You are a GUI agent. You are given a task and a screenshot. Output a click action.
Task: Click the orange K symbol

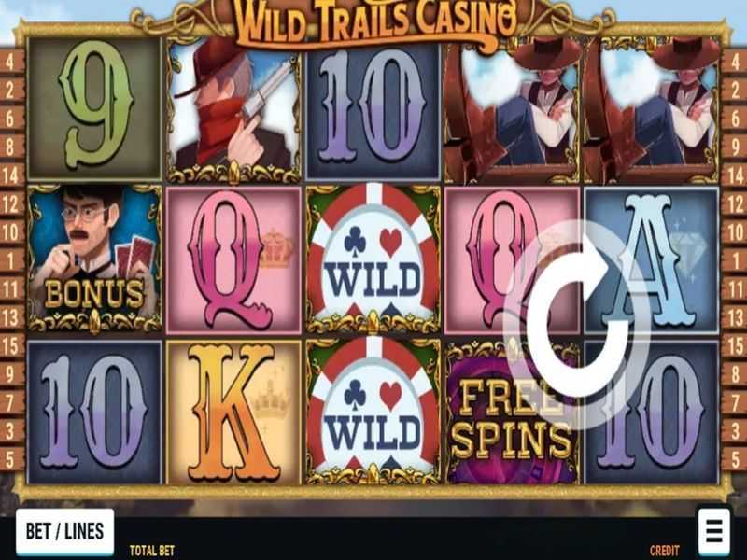point(233,413)
